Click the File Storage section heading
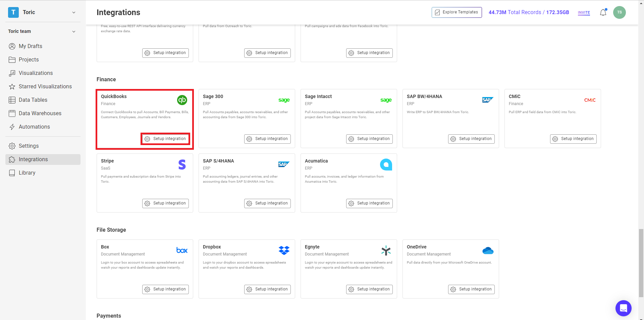Image resolution: width=644 pixels, height=320 pixels. 111,230
